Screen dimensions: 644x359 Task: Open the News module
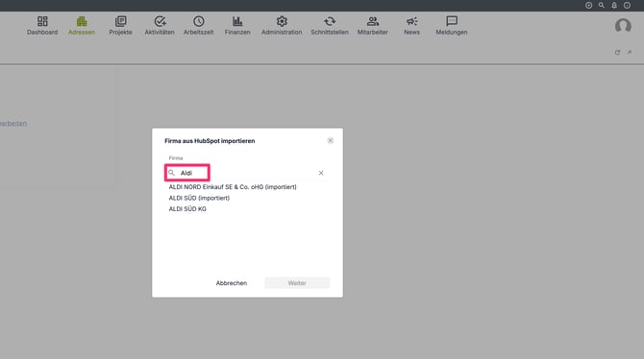(411, 26)
